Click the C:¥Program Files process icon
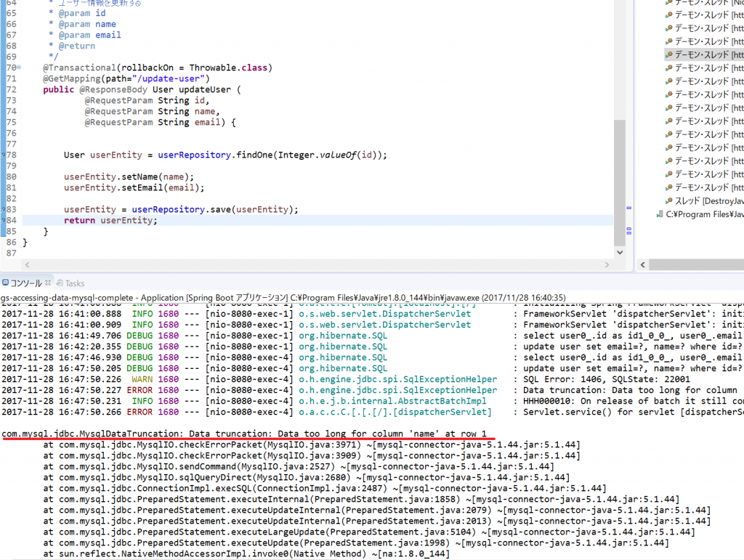The height and width of the screenshot is (560, 744). 660,214
